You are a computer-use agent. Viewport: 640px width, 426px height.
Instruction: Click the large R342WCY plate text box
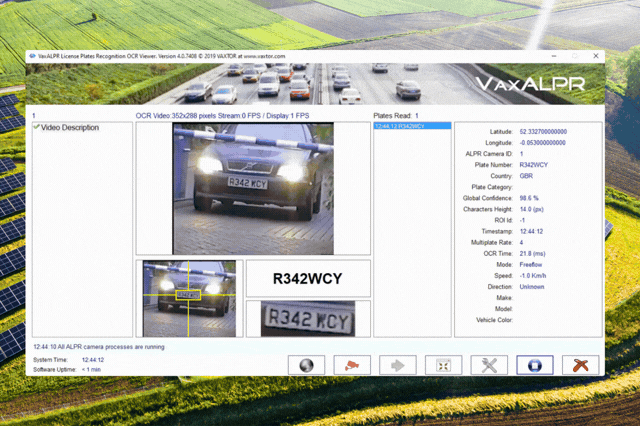point(308,278)
